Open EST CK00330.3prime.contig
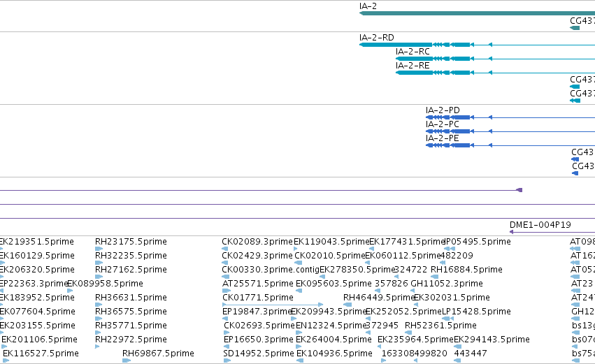This screenshot has height=364, width=595. (x=271, y=270)
